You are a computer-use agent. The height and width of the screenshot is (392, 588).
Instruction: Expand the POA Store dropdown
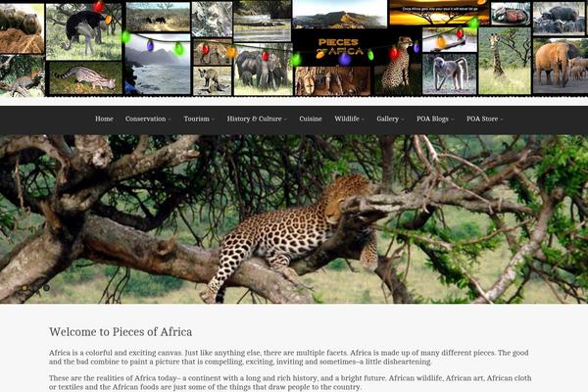click(x=484, y=119)
